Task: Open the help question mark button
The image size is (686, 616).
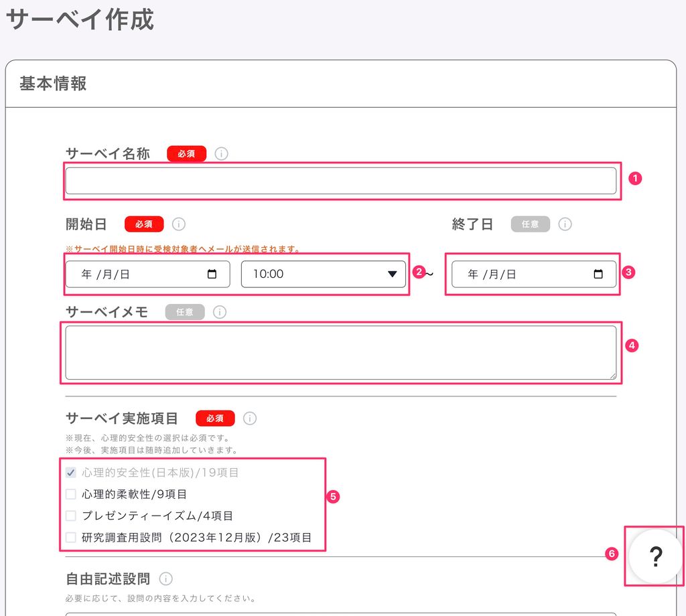Action: click(x=656, y=556)
